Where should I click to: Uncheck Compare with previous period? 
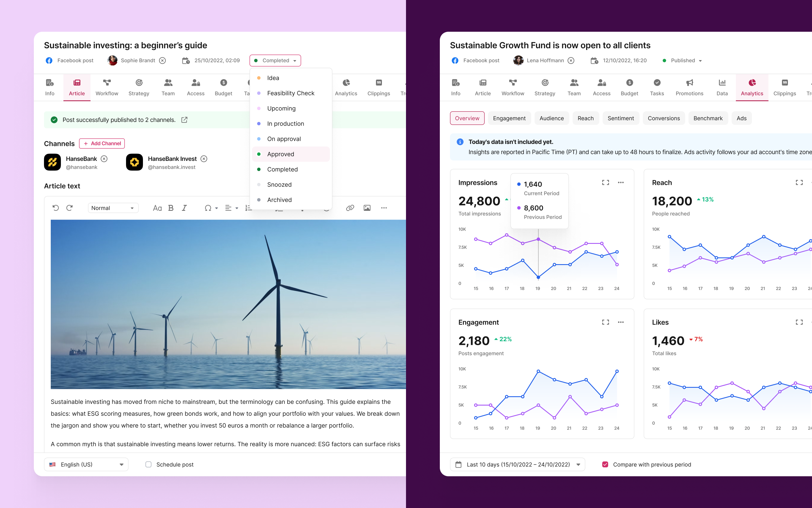click(x=605, y=464)
